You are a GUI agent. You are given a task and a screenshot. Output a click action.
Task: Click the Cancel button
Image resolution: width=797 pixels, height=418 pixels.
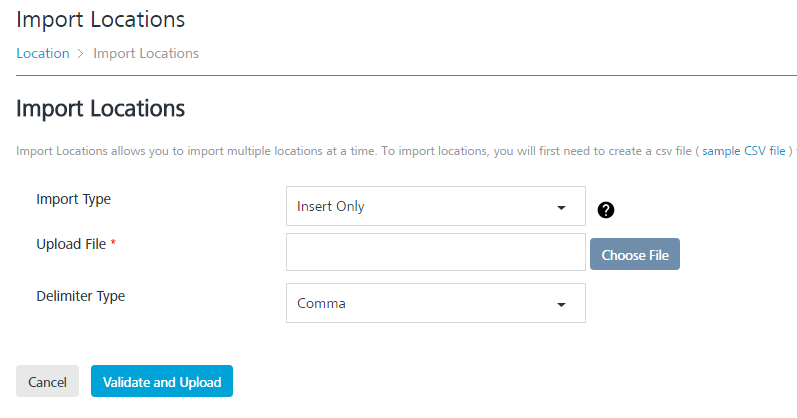click(x=47, y=382)
